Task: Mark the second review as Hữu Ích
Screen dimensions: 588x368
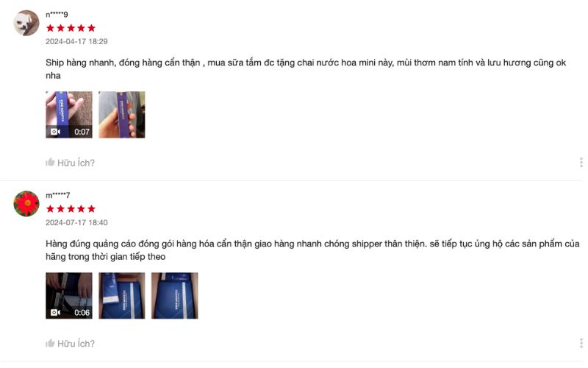Action: [x=70, y=343]
